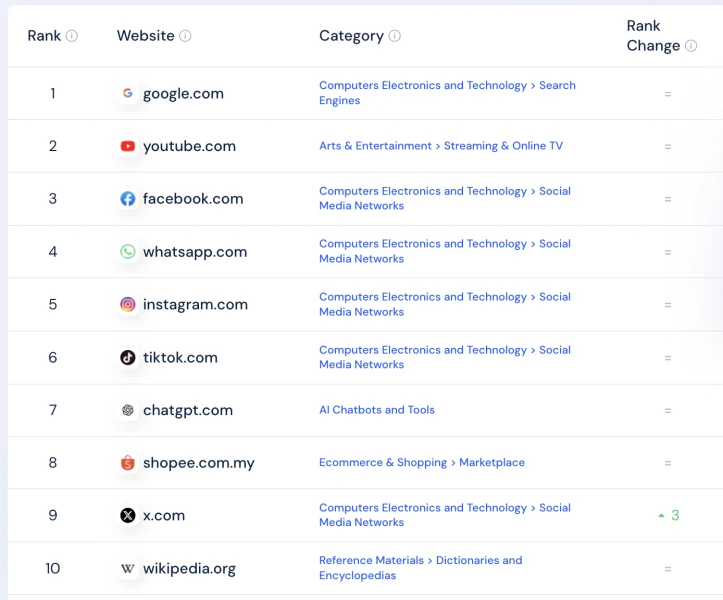Click the X logo icon
Viewport: 723px width, 600px height.
coord(128,515)
